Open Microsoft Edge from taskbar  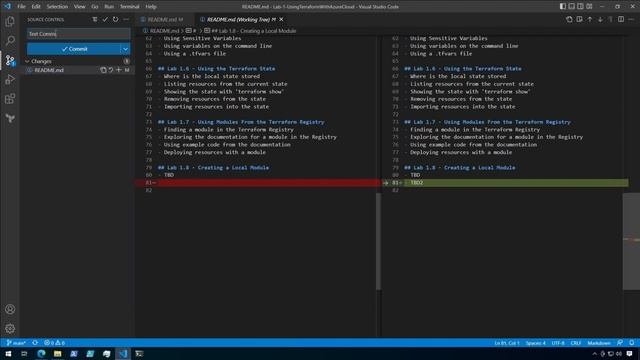41,353
